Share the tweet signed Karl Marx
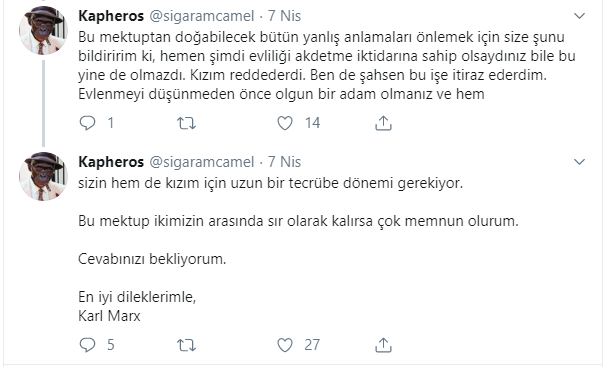The width and height of the screenshot is (611, 367). click(x=383, y=345)
